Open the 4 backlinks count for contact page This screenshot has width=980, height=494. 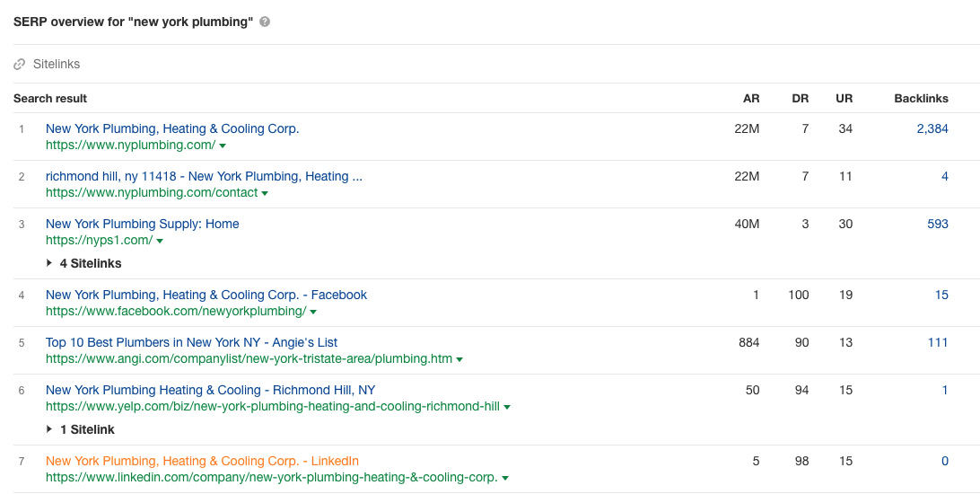[945, 176]
